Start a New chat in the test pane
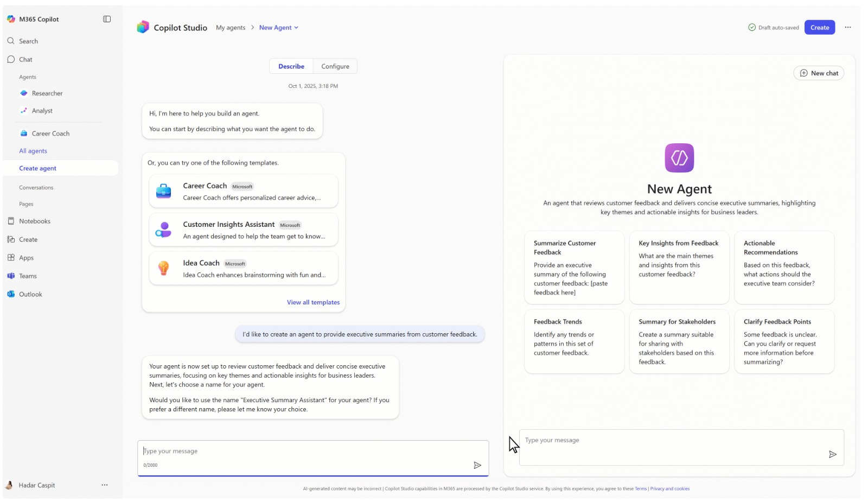Screen dimensions: 868x502 819,73
